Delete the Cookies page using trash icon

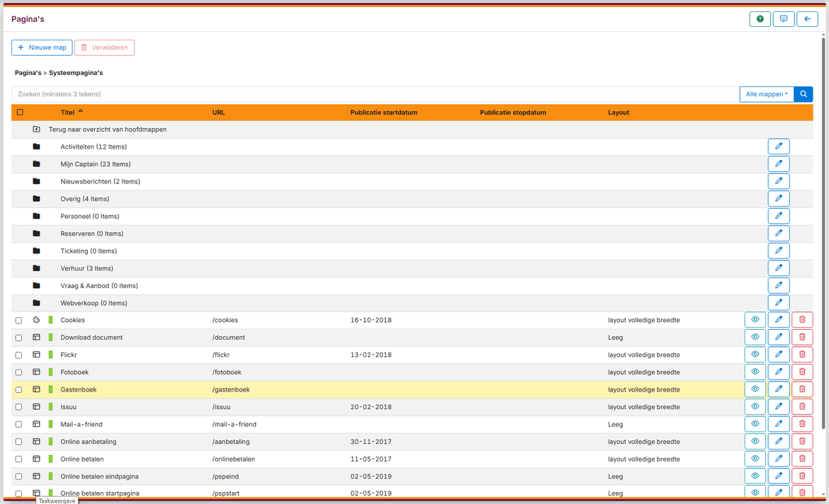(x=802, y=320)
